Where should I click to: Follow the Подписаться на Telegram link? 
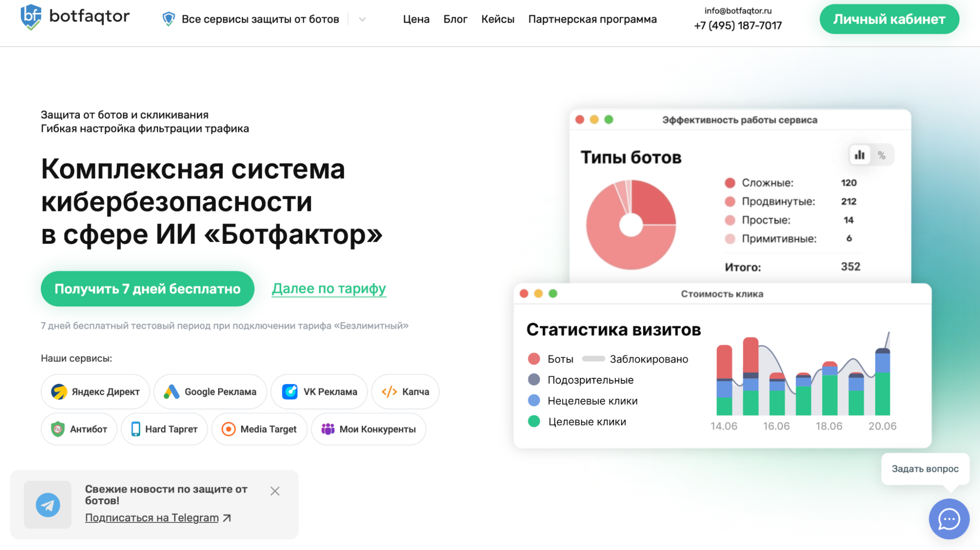151,517
